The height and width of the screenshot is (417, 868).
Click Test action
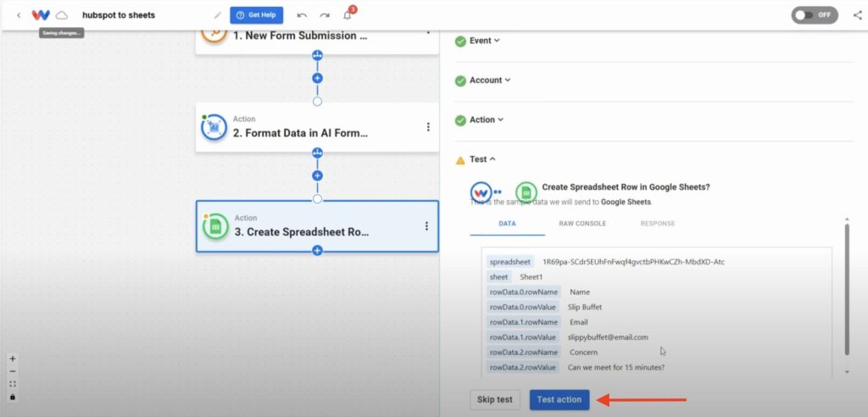click(559, 399)
